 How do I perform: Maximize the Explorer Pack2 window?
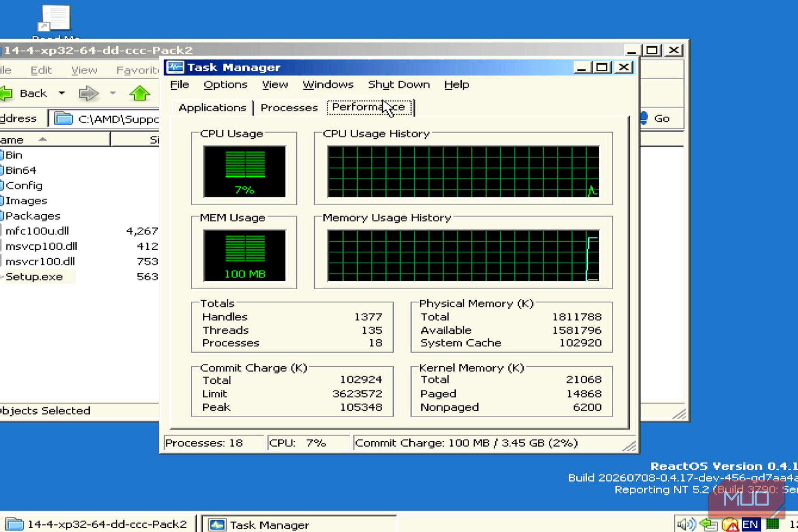point(652,50)
